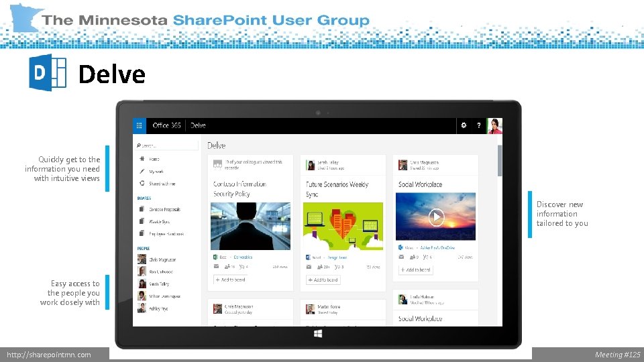Click Chris Magnuson's avatar on Social Workplace card

pos(403,165)
